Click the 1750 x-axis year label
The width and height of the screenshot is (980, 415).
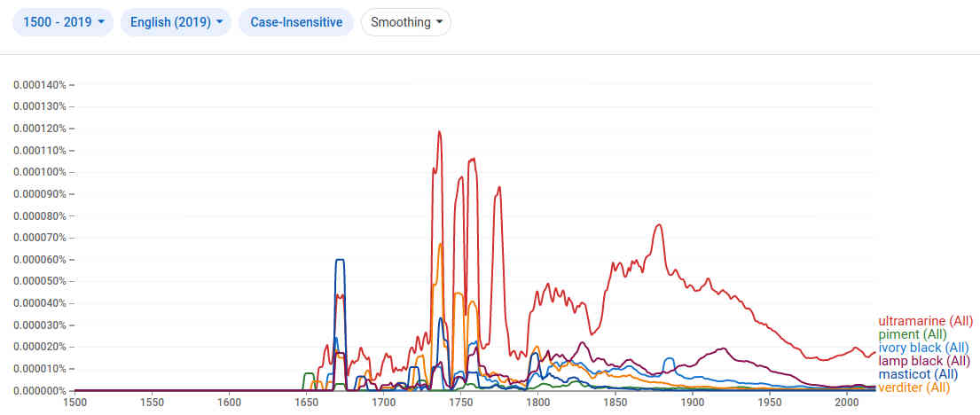tap(460, 402)
